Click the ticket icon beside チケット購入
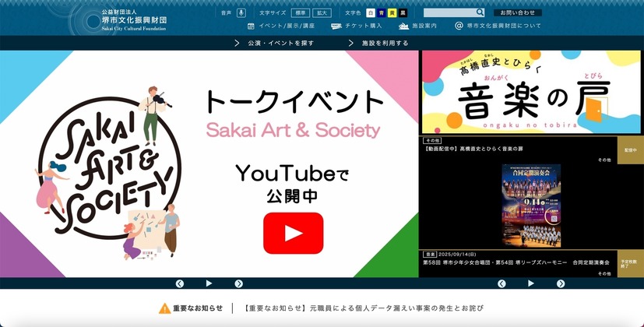This screenshot has height=327, width=644. point(336,26)
